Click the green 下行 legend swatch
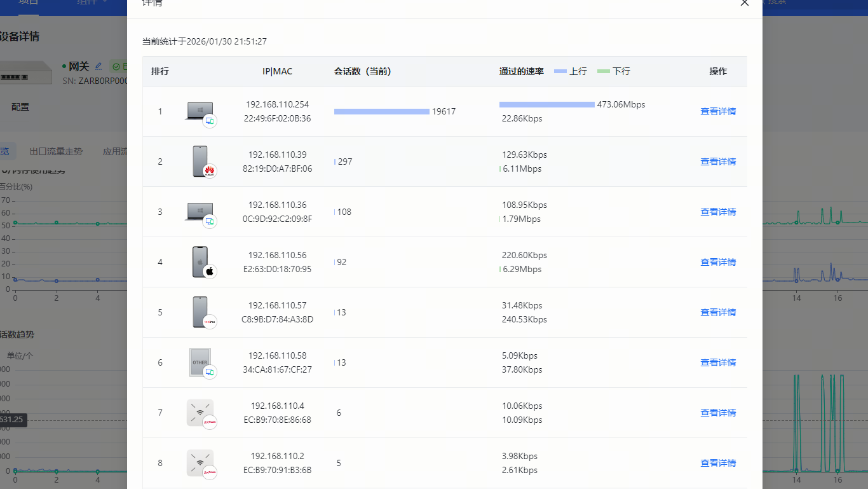868x489 pixels. (603, 71)
